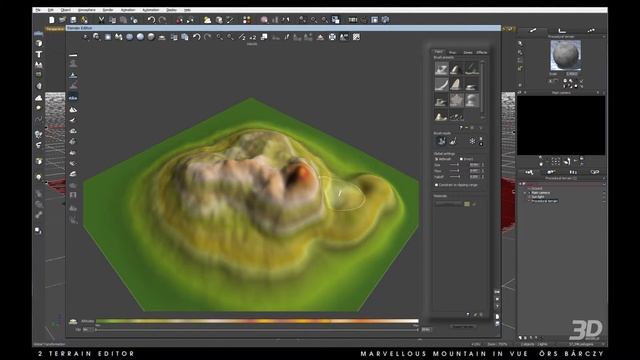The height and width of the screenshot is (360, 640).
Task: Click Undo arrow in the main toolbar
Action: [x=151, y=20]
